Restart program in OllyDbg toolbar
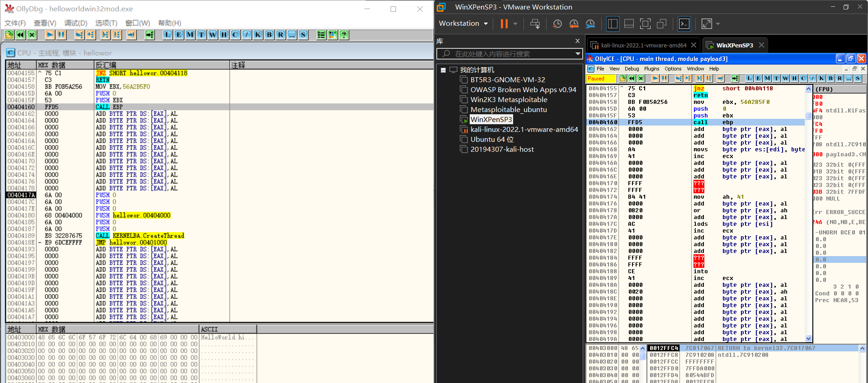 21,35
